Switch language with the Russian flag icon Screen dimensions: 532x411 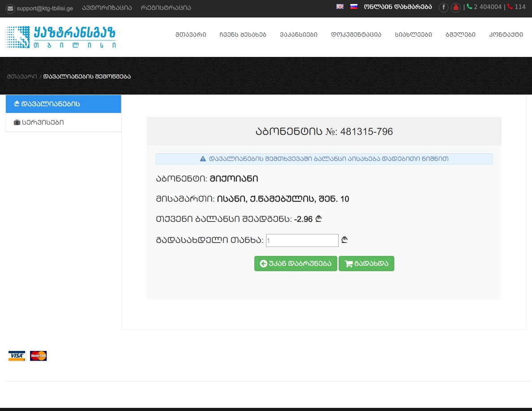pyautogui.click(x=353, y=6)
